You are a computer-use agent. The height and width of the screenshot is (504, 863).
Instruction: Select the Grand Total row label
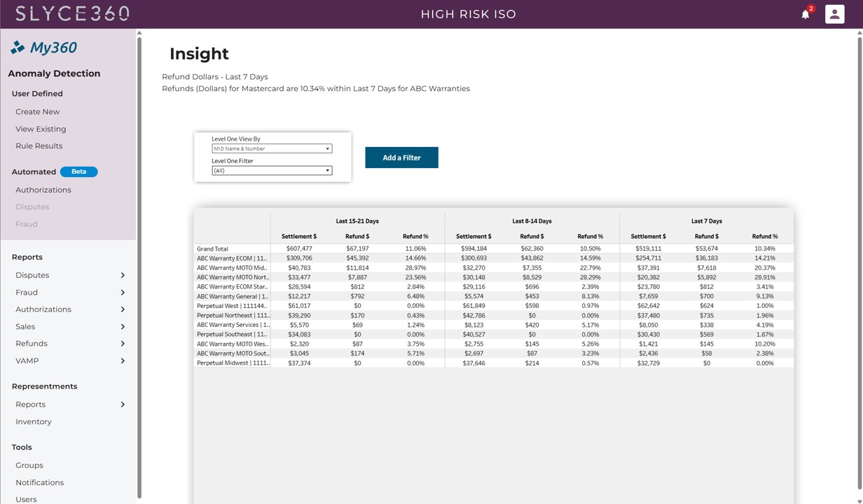pyautogui.click(x=213, y=249)
